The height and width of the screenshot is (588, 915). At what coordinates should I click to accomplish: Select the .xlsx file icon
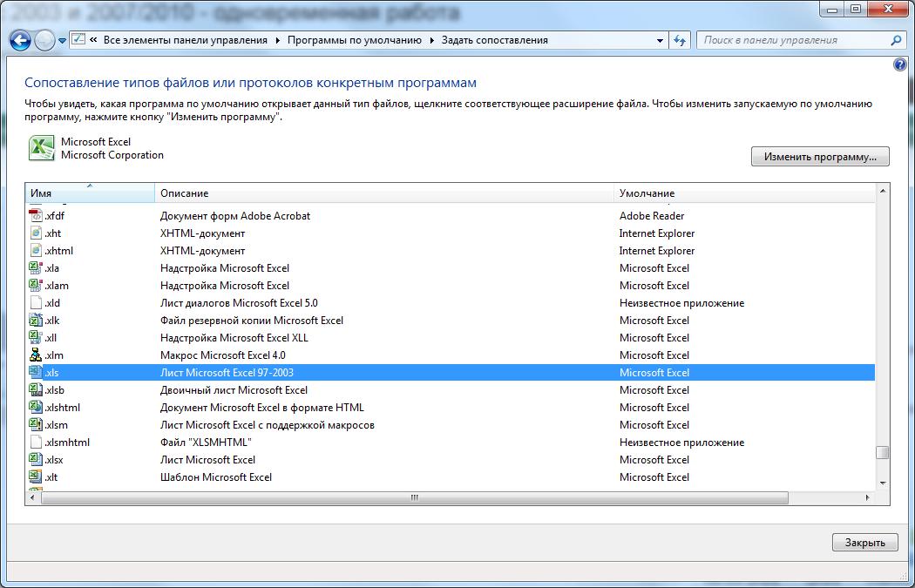pos(37,460)
